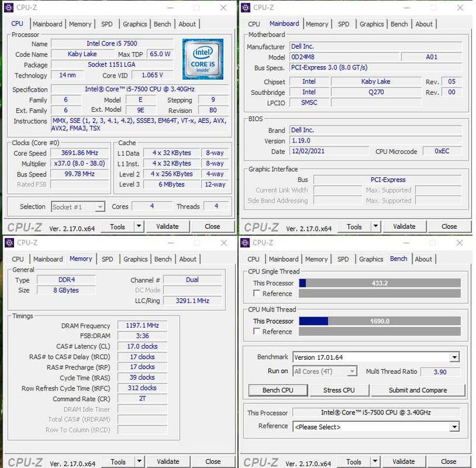Open About tab in Bench window
476x468 pixels.
(x=423, y=259)
